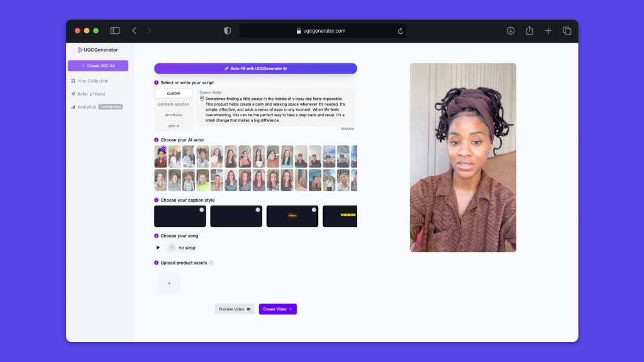
Task: Open Your Collection in the sidebar
Action: tap(92, 81)
